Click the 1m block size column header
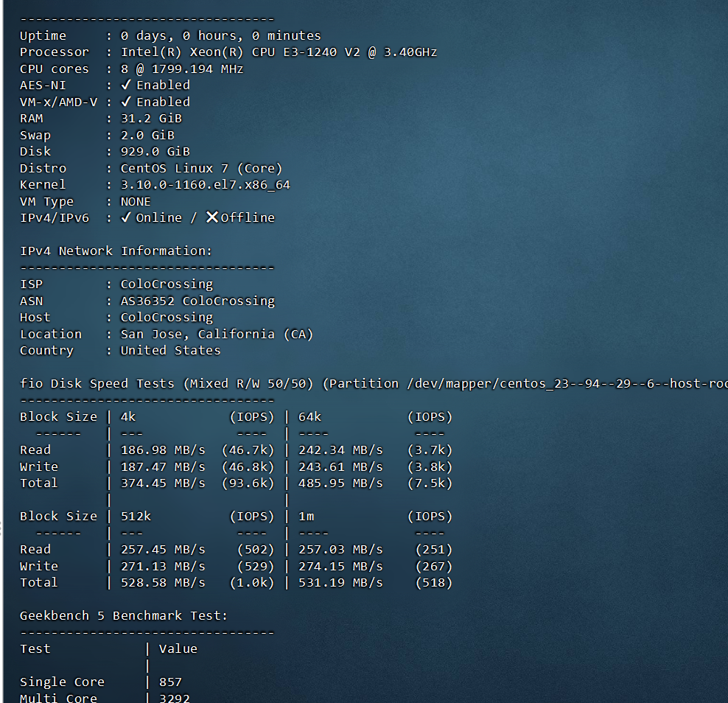Screen dimensions: 728x703 coord(306,517)
